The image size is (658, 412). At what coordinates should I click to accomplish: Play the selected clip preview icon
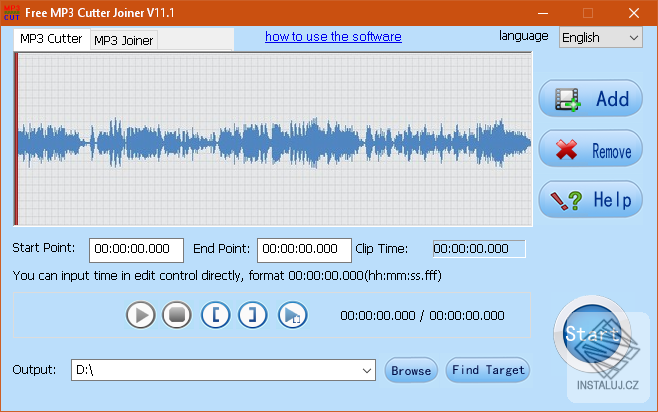[292, 315]
